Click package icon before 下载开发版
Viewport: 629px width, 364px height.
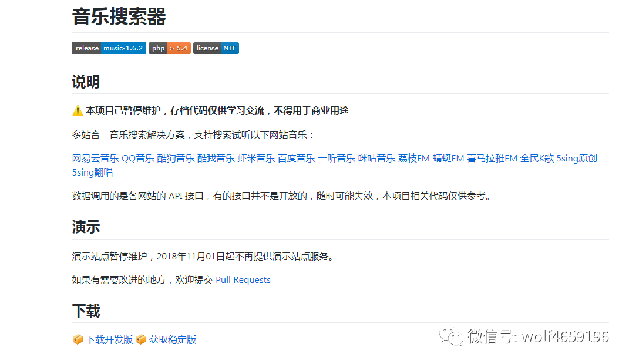coord(78,339)
